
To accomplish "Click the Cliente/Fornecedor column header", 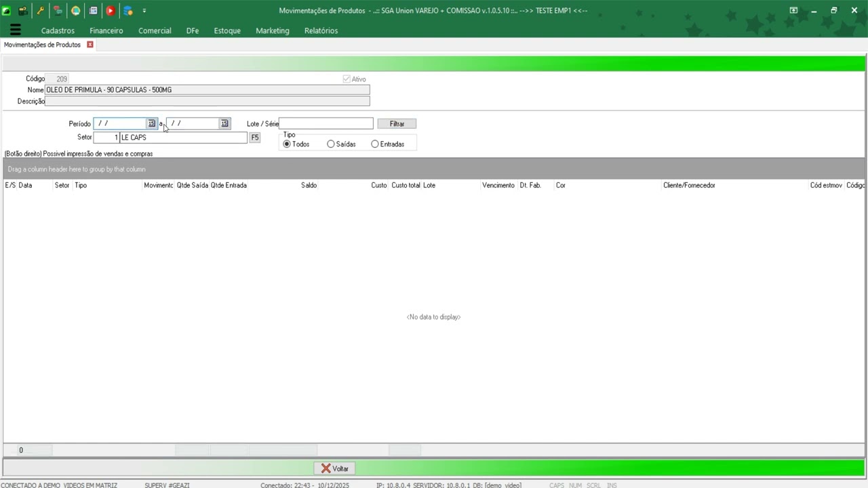I will point(735,185).
